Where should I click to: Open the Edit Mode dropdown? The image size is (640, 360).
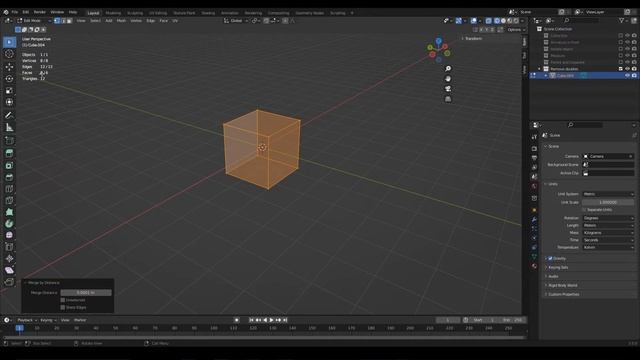click(x=34, y=20)
